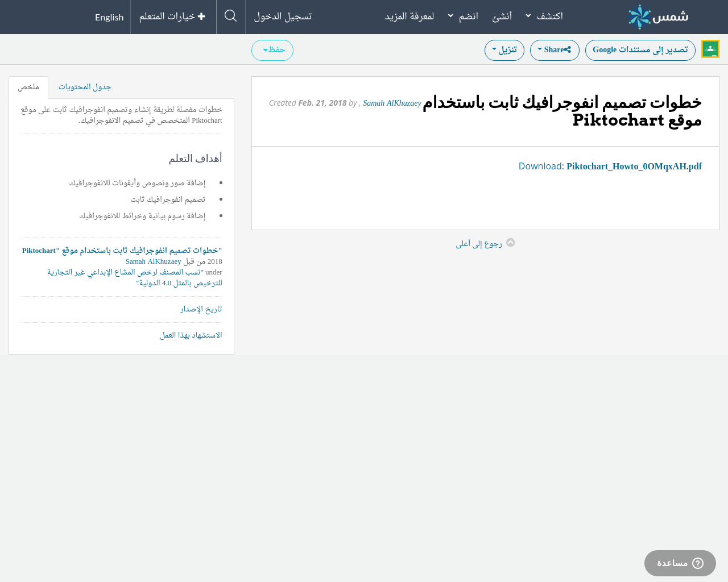Expand the حفظ save dropdown
This screenshot has width=728, height=582.
272,50
